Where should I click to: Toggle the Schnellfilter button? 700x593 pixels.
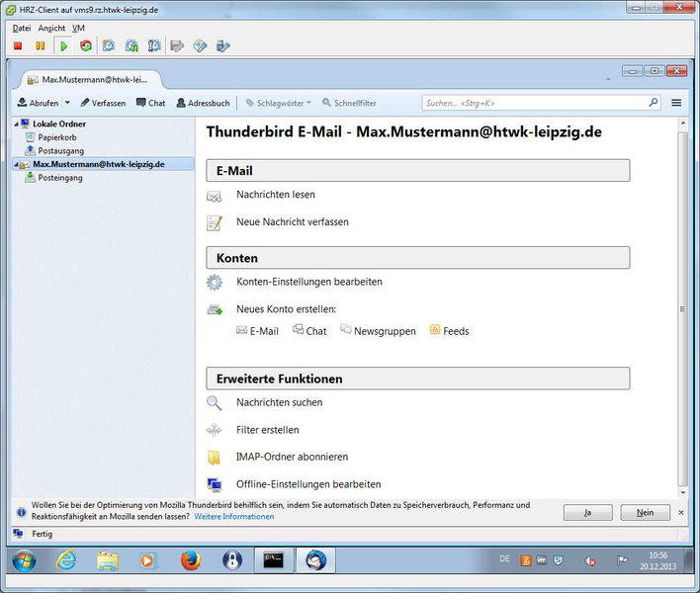350,103
